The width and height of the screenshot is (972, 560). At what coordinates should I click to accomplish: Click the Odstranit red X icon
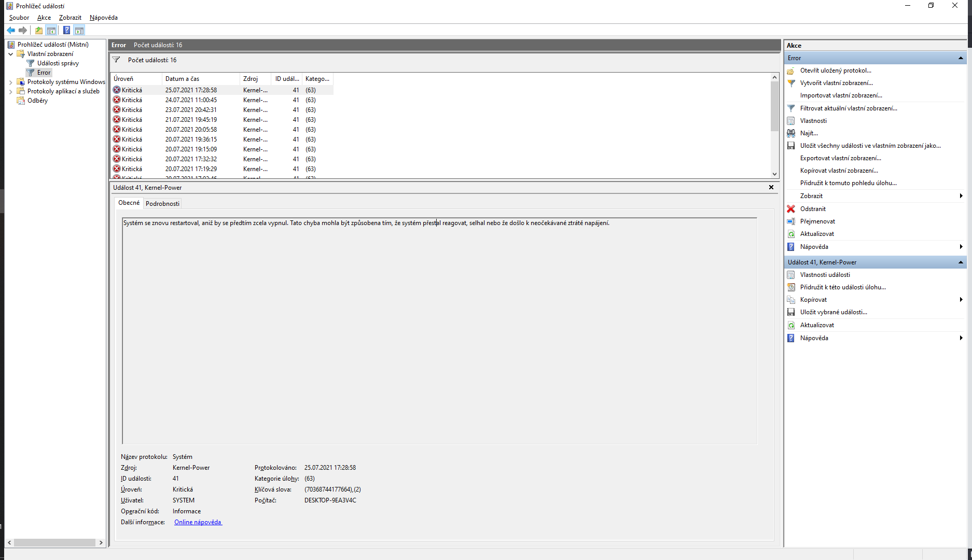pos(791,209)
